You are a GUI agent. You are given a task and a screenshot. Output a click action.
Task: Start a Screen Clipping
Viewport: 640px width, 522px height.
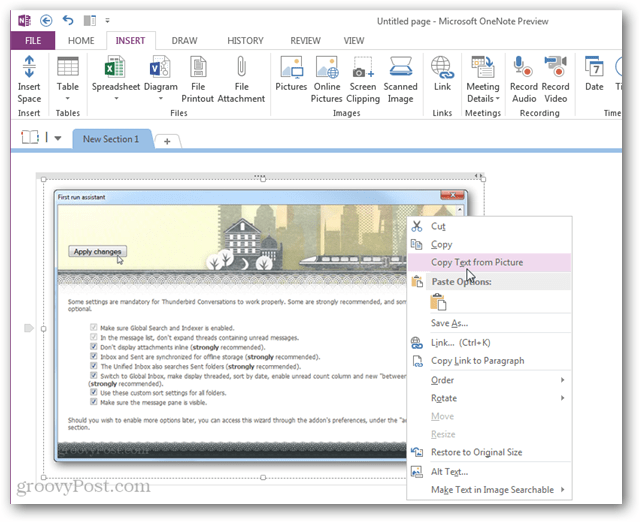pos(363,80)
